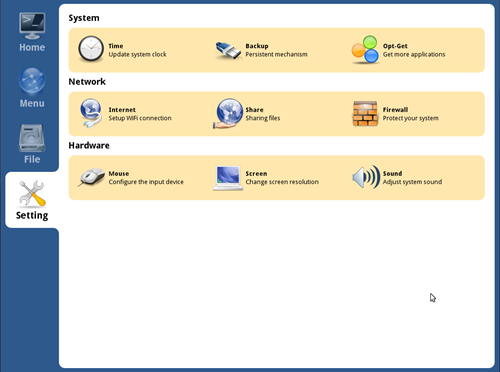Screen dimensions: 500x372
Task: Click the Opt-Get title text
Action: [395, 46]
